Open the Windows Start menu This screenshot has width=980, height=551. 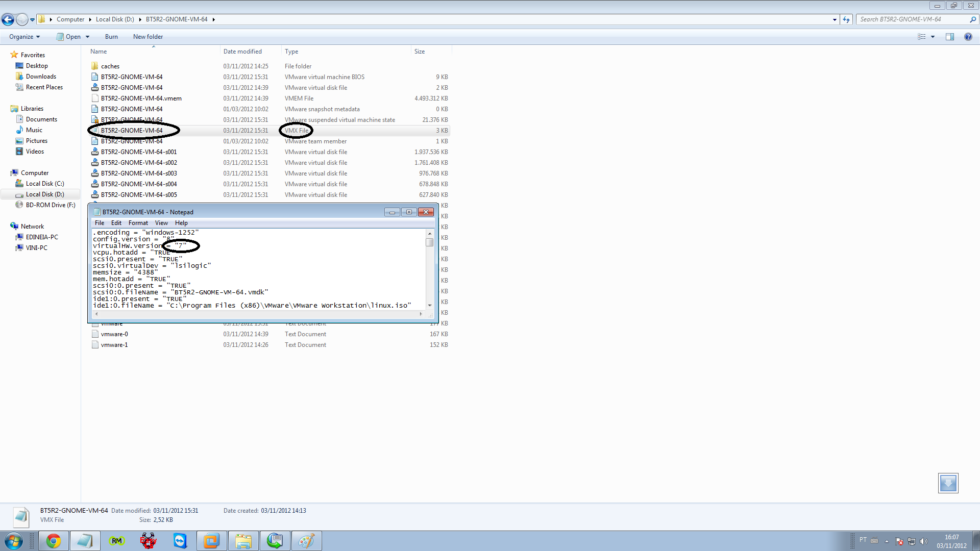pos(13,541)
